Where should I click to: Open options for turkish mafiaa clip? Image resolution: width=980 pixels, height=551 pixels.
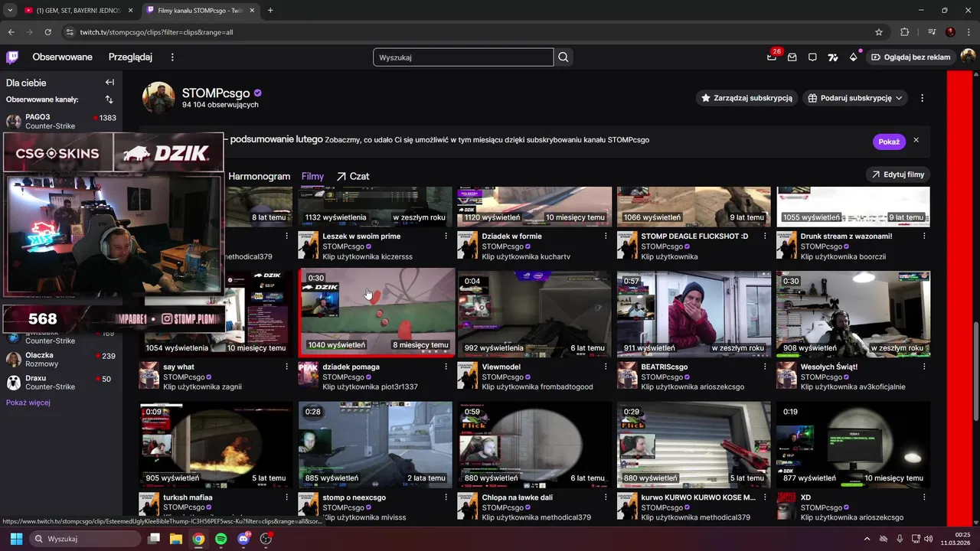click(286, 497)
